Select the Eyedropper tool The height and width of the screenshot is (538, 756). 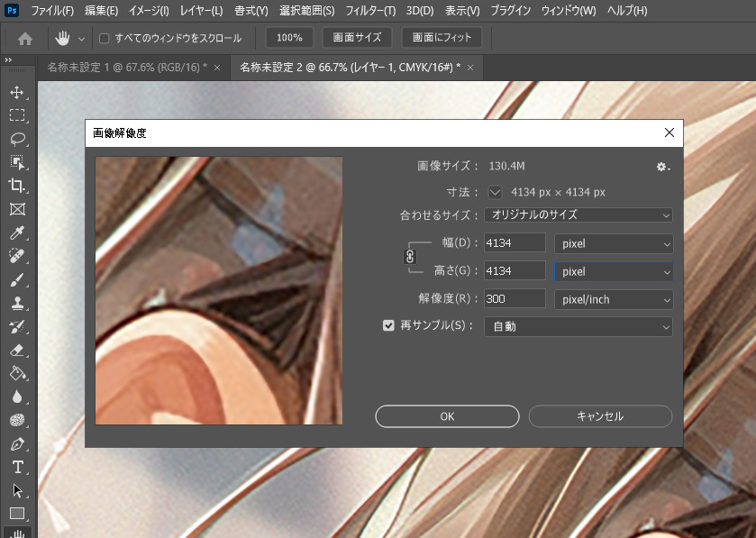pyautogui.click(x=17, y=233)
